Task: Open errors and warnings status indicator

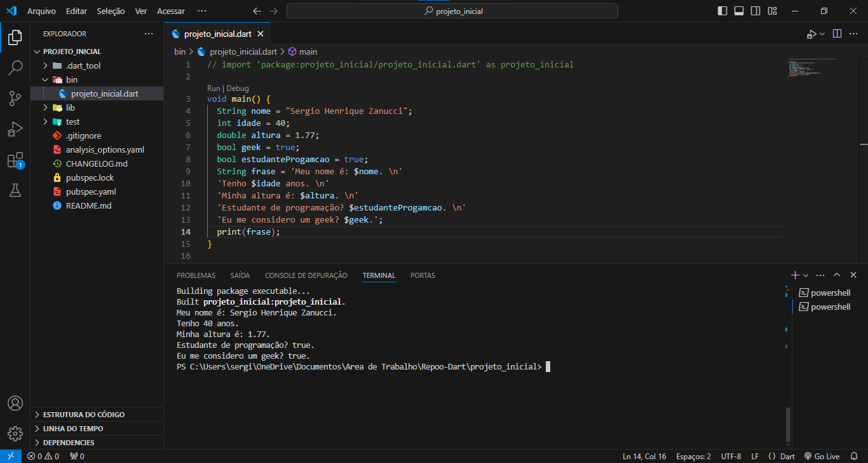Action: click(43, 456)
